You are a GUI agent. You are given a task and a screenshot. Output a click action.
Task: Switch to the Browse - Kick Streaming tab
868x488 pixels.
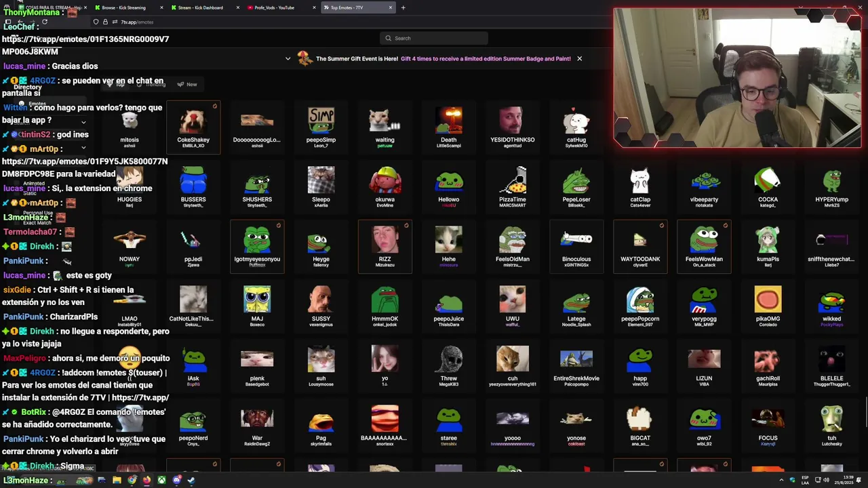pos(129,7)
